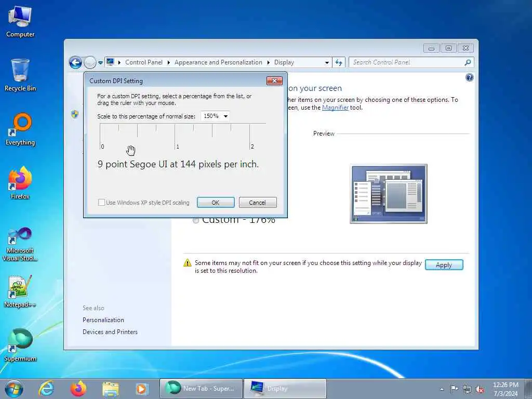The width and height of the screenshot is (532, 399).
Task: Open the Personalization link under See also
Action: [x=103, y=320]
